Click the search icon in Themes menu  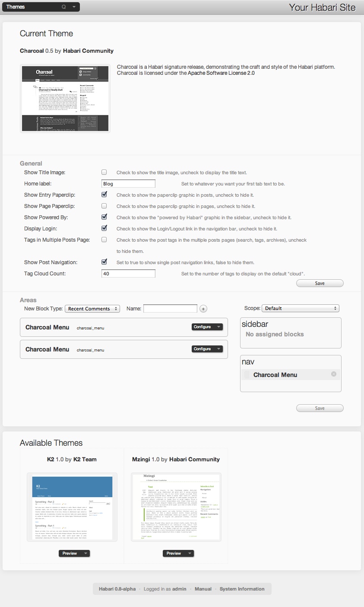click(64, 7)
